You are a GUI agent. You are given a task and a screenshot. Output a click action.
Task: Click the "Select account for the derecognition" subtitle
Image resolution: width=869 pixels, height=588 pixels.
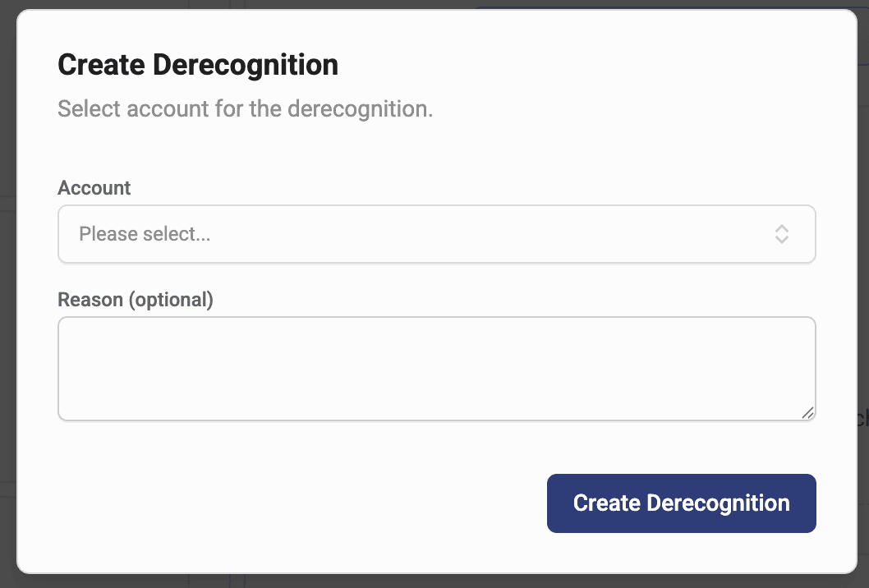click(x=245, y=108)
